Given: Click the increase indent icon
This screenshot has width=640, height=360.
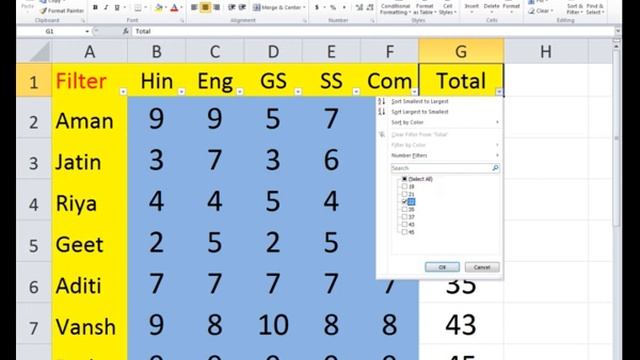Looking at the screenshot, I should point(242,7).
